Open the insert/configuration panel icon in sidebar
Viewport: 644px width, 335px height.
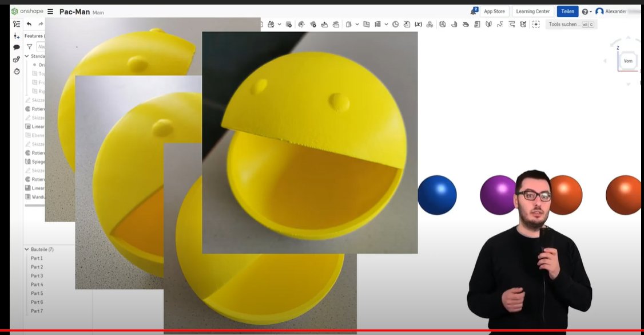[x=17, y=36]
